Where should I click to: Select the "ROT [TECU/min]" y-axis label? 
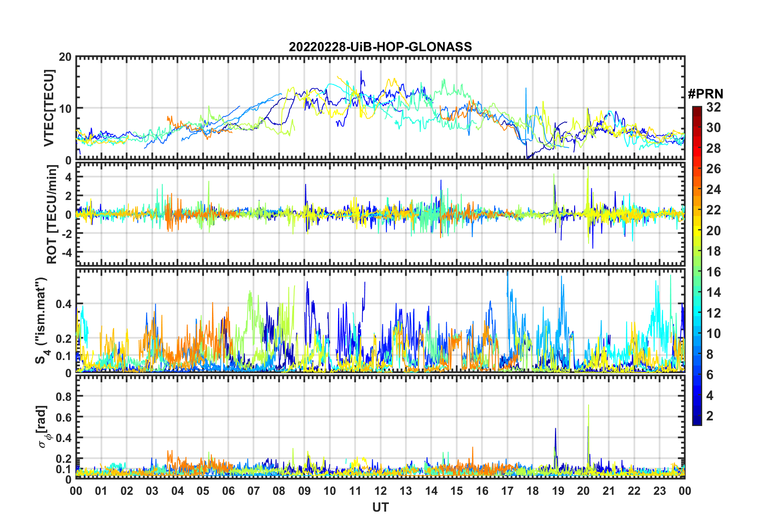pyautogui.click(x=52, y=214)
